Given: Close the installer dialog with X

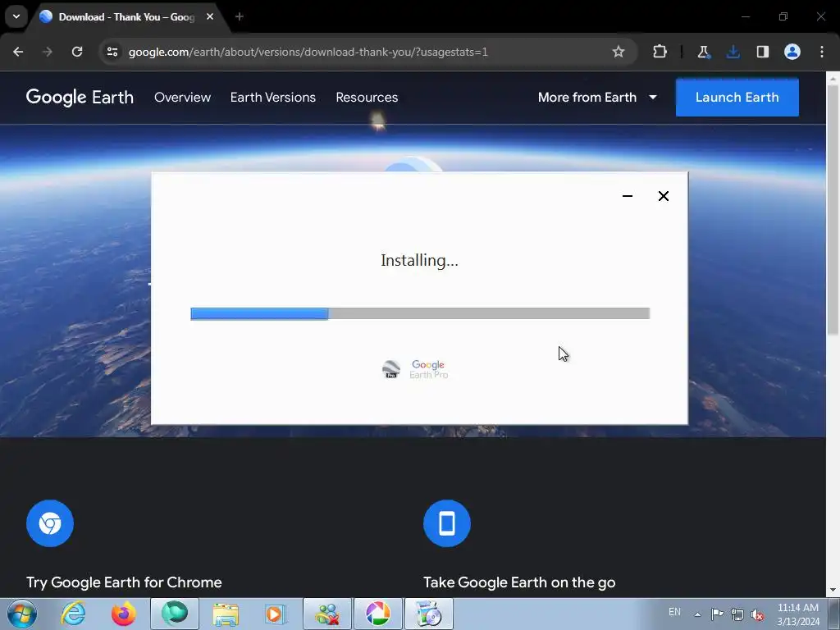Looking at the screenshot, I should 663,196.
